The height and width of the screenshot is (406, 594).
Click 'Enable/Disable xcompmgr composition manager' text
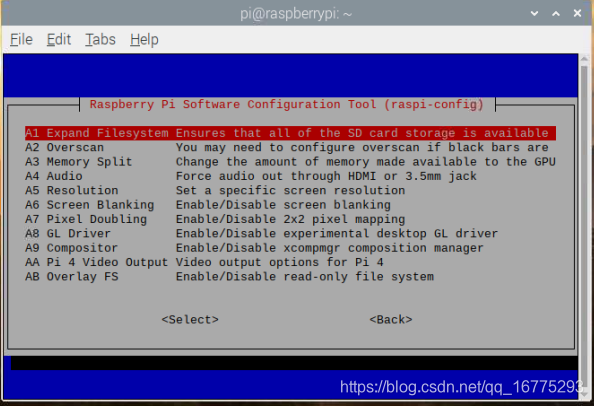330,248
